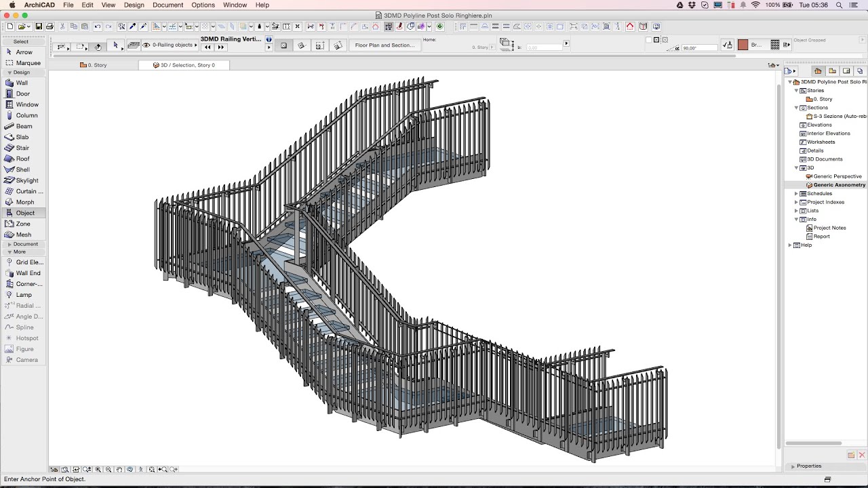Click the eyedropper Pick Up Parameters icon
This screenshot has height=488, width=868.
click(133, 26)
